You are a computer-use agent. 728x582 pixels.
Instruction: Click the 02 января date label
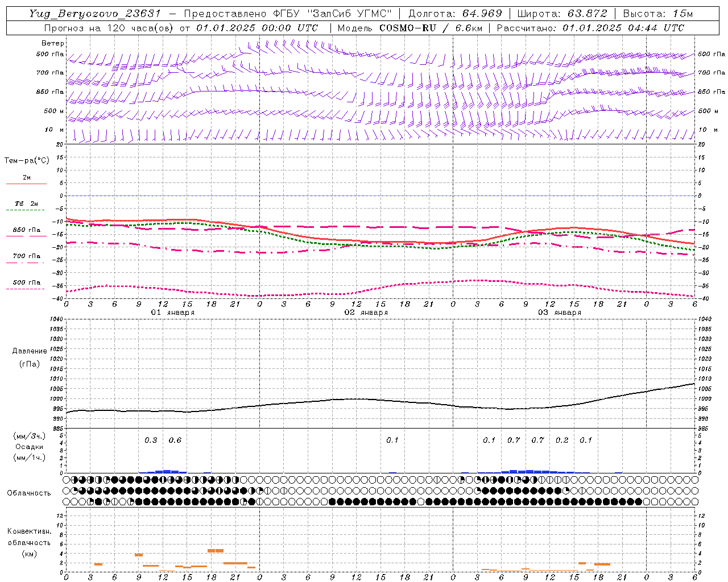[366, 313]
